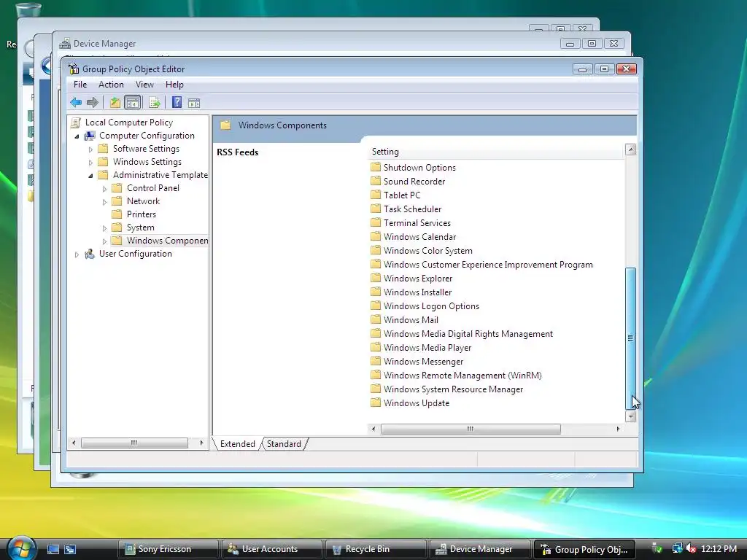Click the User Configuration node icon
This screenshot has width=747, height=560.
pyautogui.click(x=90, y=254)
